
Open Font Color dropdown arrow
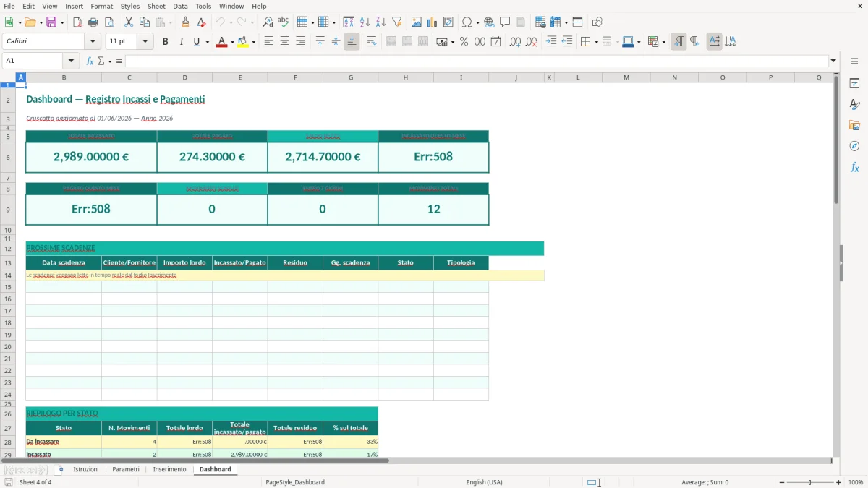231,42
